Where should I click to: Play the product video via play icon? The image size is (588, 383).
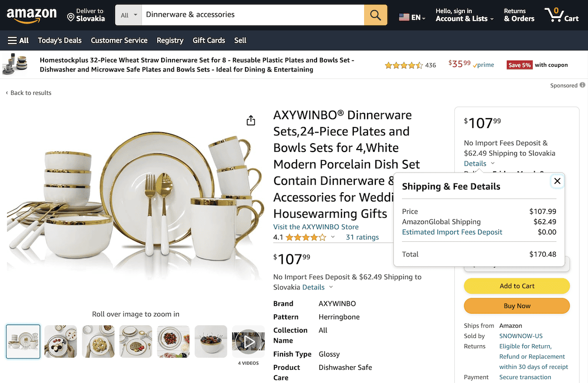[x=248, y=341]
